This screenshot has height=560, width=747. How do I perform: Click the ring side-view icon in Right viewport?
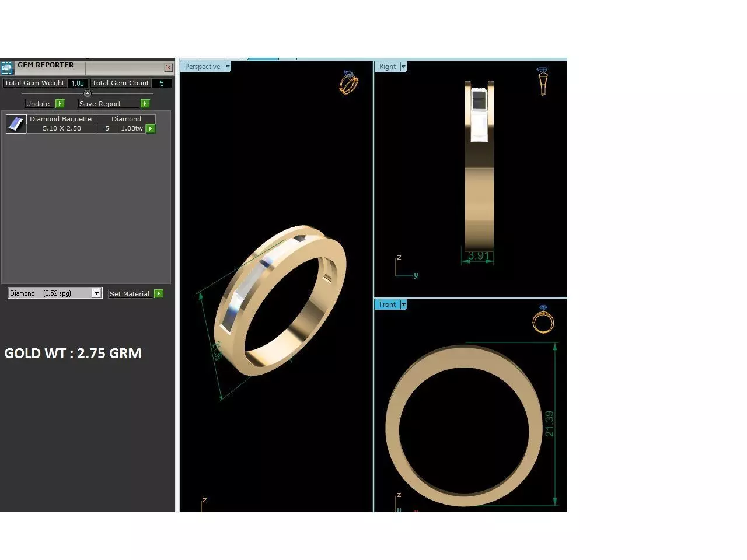(543, 82)
